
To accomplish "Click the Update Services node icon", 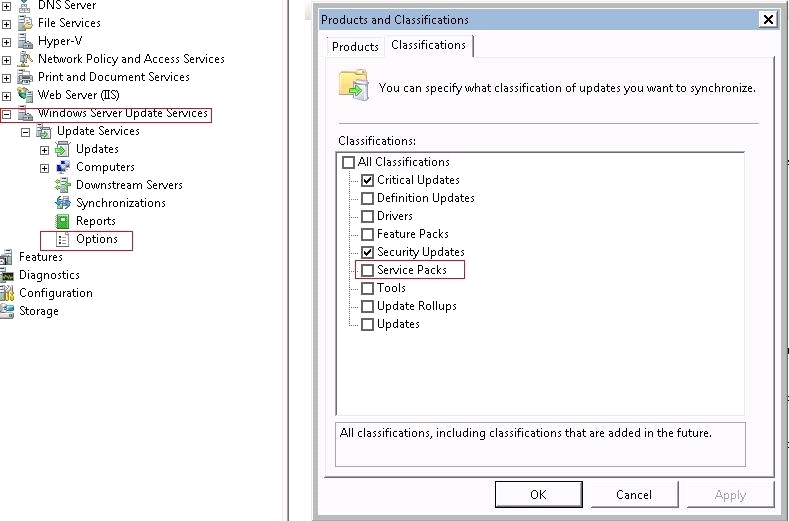I will [44, 132].
